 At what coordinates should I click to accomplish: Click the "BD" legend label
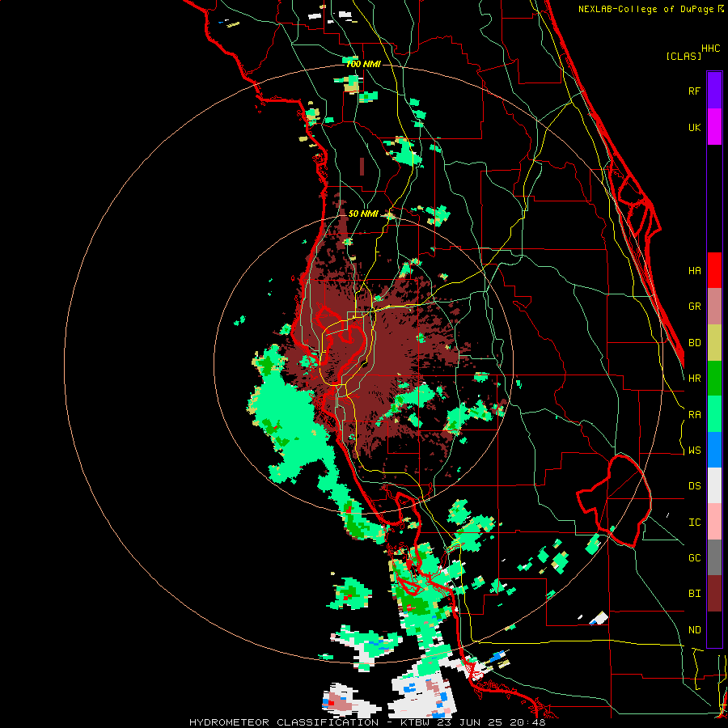(694, 343)
